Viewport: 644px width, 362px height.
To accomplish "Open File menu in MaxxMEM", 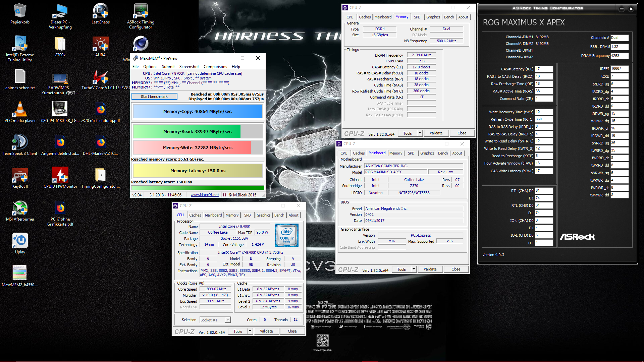I will point(136,67).
